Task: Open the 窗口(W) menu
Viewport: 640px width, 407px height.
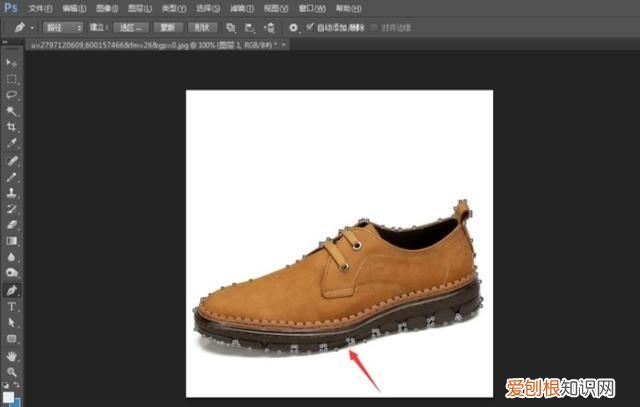Action: coord(312,9)
